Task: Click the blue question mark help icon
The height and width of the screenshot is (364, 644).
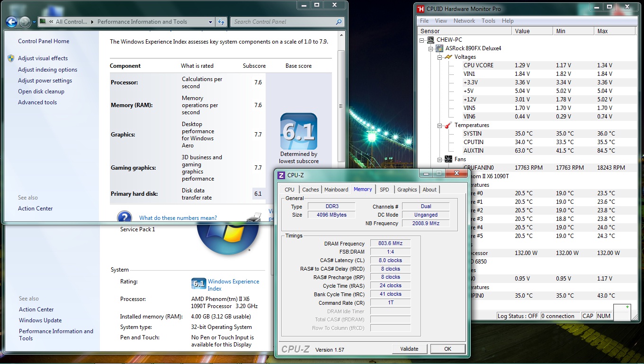Action: click(124, 218)
